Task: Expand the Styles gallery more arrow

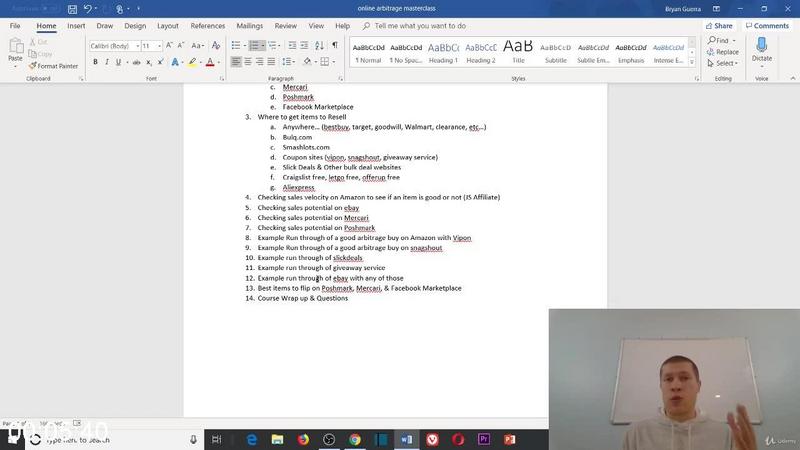Action: pyautogui.click(x=692, y=62)
